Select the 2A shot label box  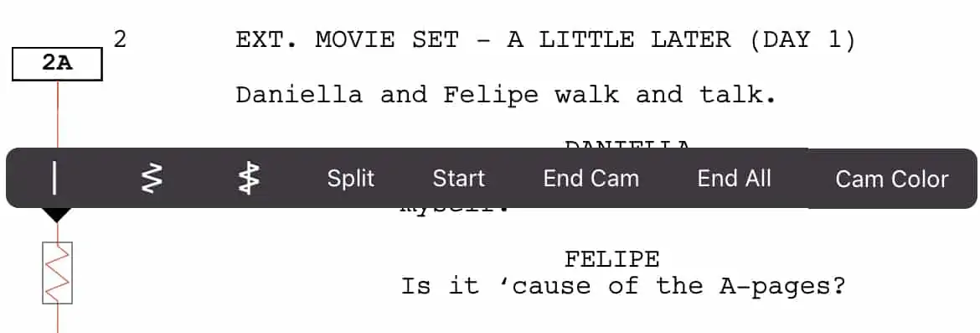tap(58, 63)
